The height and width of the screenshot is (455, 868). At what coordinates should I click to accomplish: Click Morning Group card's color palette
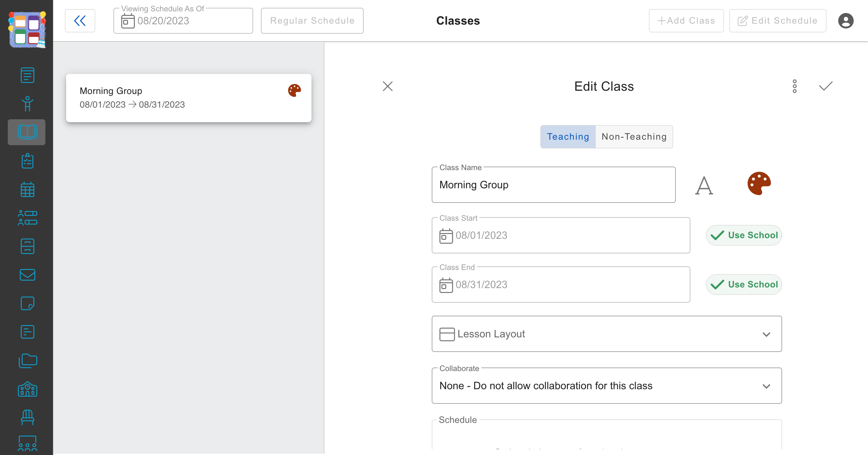coord(294,90)
